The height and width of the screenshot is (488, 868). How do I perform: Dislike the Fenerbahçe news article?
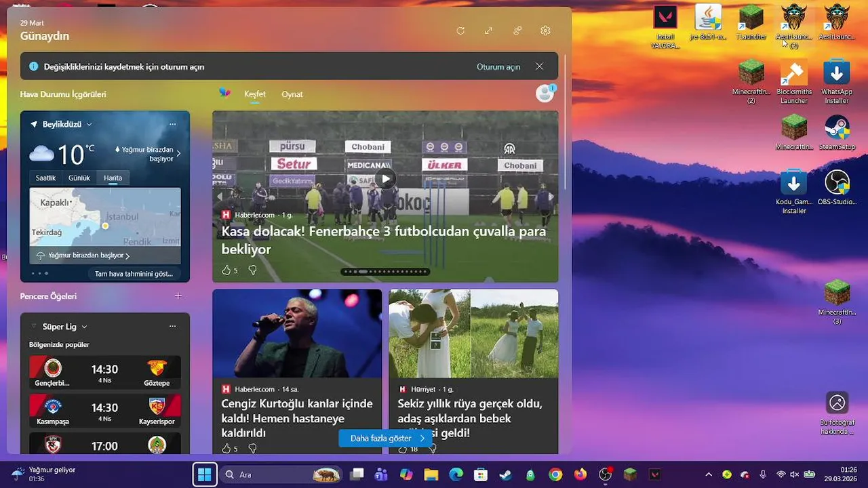click(252, 270)
